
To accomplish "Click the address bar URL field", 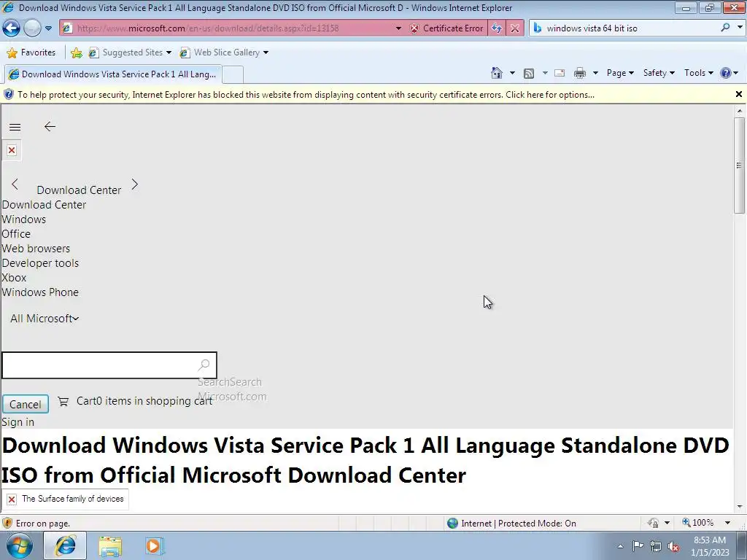I will click(228, 28).
